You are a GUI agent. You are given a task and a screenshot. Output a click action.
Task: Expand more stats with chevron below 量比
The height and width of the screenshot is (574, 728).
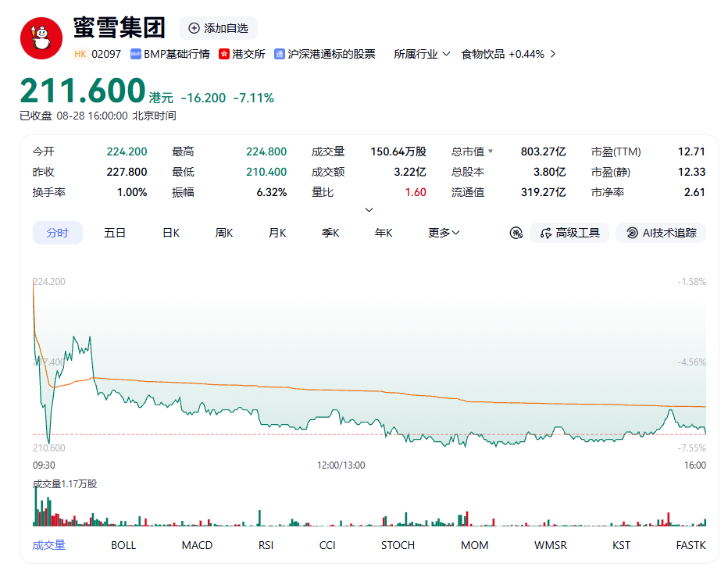coord(369,210)
